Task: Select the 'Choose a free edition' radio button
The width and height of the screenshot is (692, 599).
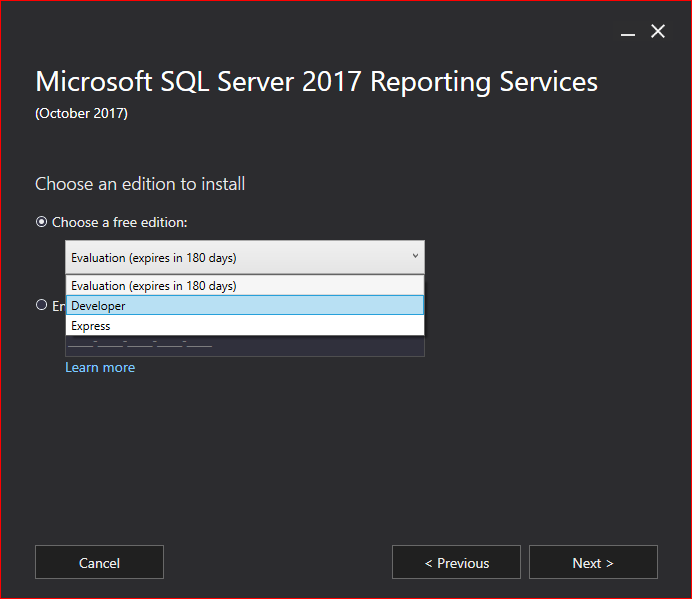Action: tap(42, 222)
